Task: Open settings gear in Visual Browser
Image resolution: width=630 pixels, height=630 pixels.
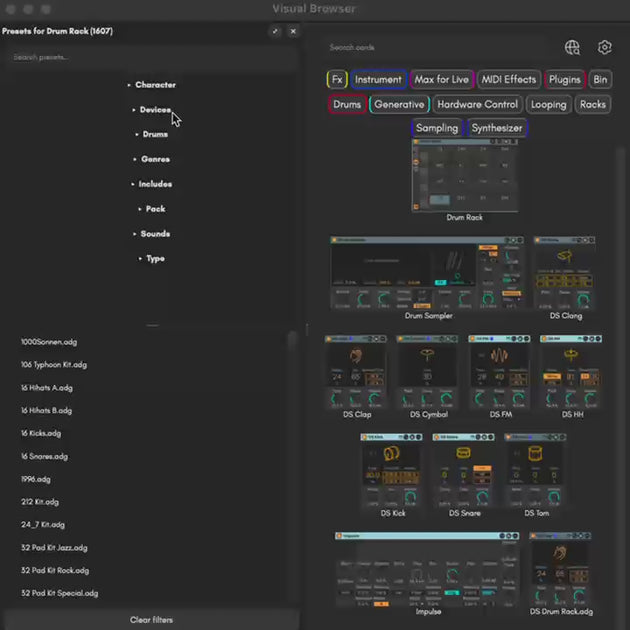Action: [x=604, y=47]
